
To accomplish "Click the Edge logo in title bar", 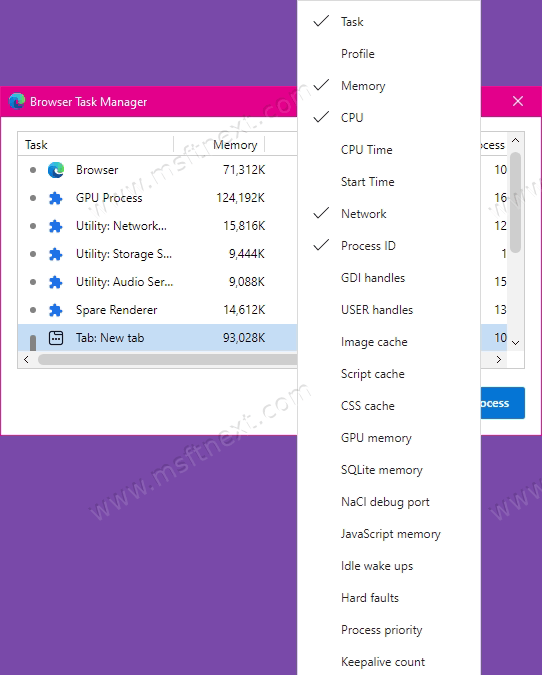I will [17, 102].
